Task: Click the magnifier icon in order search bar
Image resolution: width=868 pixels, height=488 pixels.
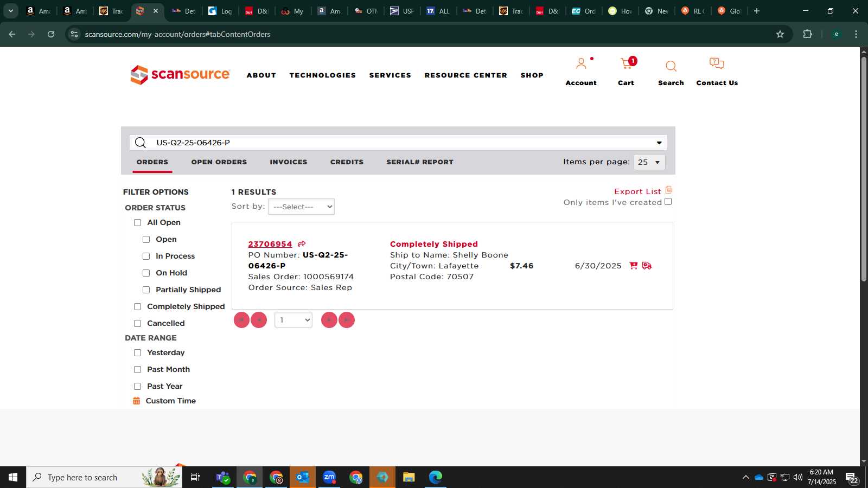Action: [141, 143]
